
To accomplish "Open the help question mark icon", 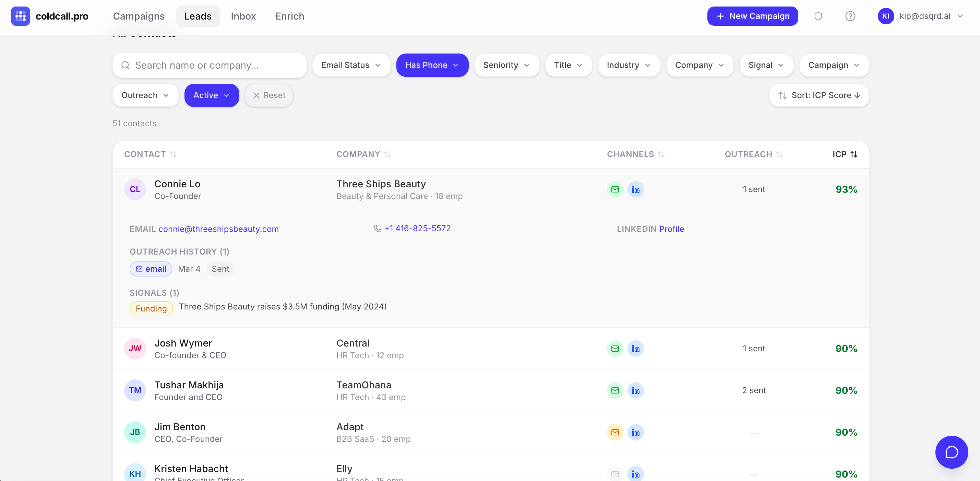I will pyautogui.click(x=850, y=16).
